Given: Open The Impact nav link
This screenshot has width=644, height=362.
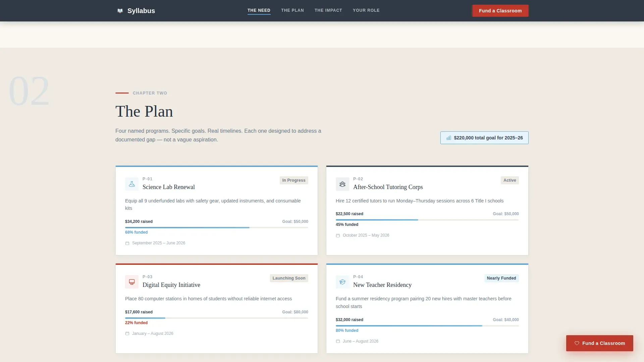Looking at the screenshot, I should (328, 10).
